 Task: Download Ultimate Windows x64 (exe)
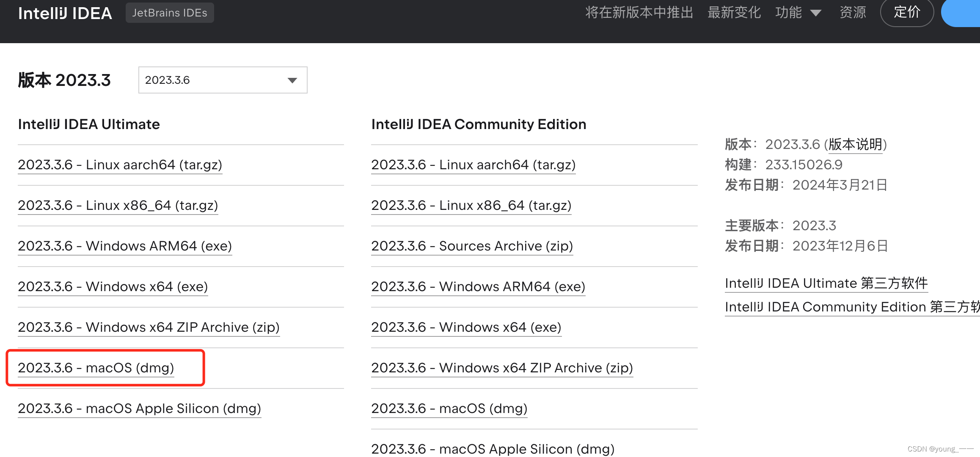click(113, 286)
